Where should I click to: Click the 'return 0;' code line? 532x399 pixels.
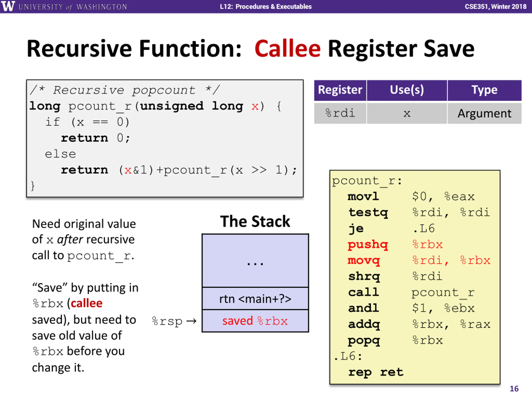[x=95, y=138]
